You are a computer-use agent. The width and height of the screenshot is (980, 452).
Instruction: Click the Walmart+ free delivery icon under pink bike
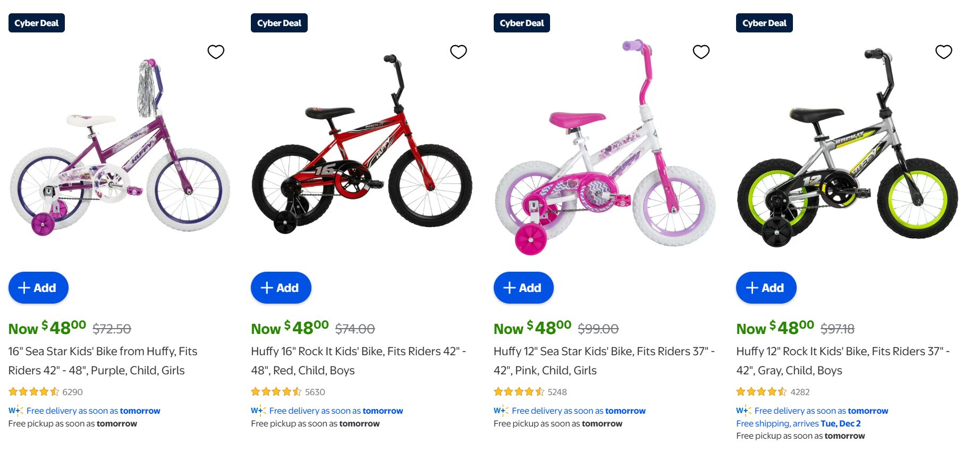click(x=501, y=411)
